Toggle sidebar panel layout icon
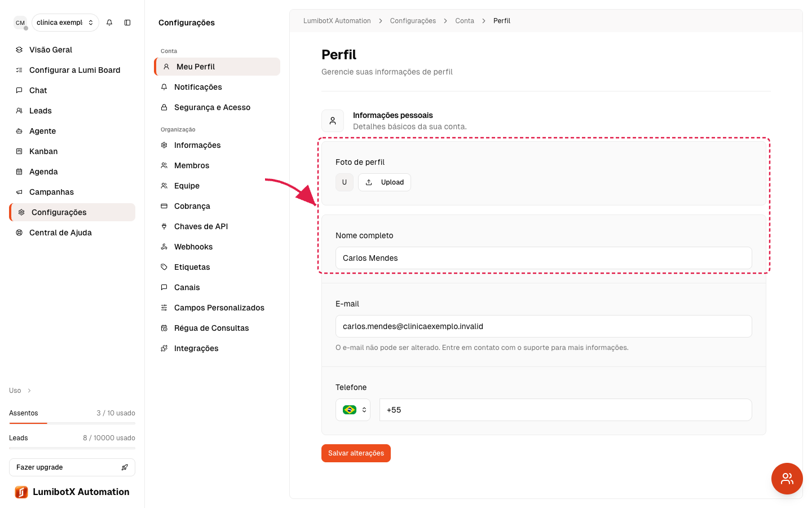This screenshot has width=812, height=508. pos(127,23)
